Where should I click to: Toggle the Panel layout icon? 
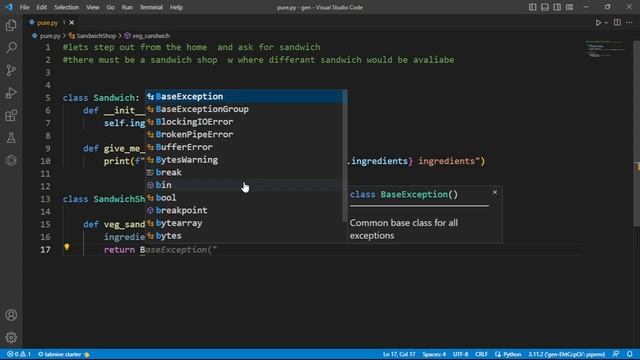point(544,7)
